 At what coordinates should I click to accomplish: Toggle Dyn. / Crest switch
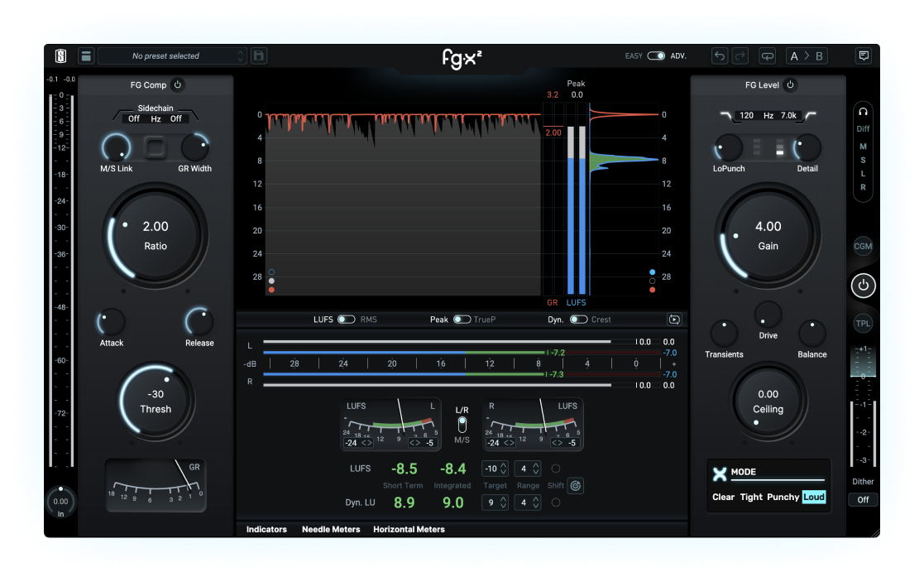click(x=578, y=320)
